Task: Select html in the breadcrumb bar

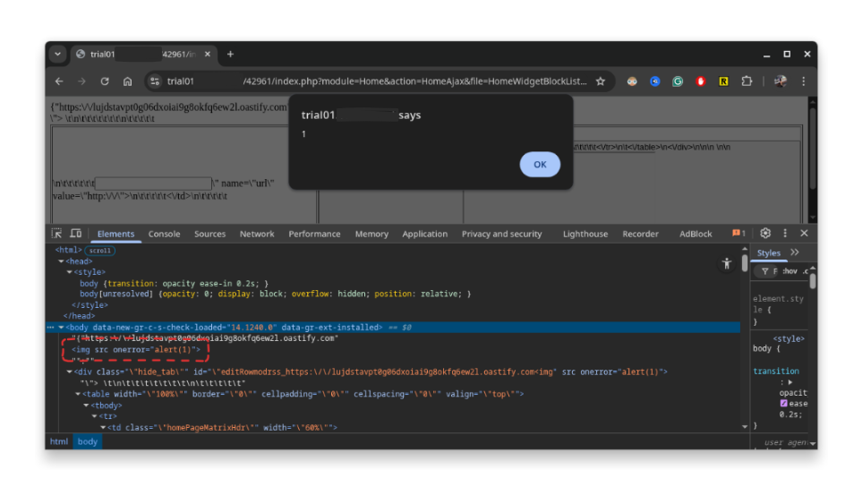Action: click(59, 441)
